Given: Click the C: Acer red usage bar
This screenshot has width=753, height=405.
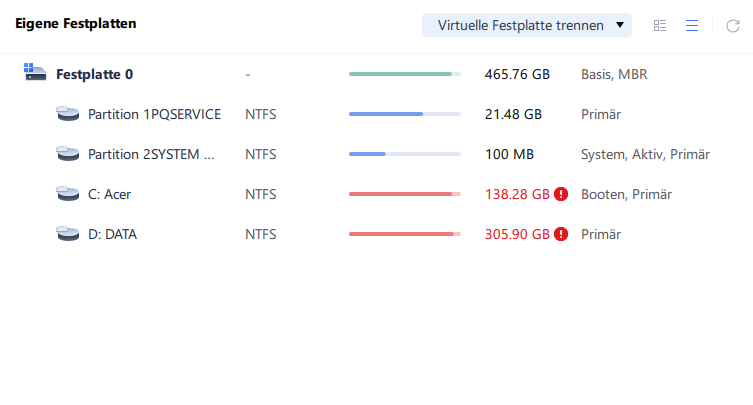Looking at the screenshot, I should click(404, 194).
